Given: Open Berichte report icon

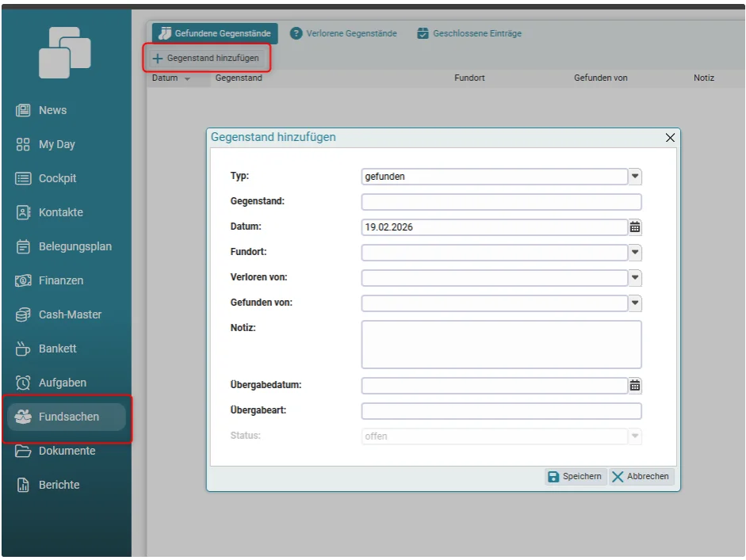Looking at the screenshot, I should (x=23, y=485).
